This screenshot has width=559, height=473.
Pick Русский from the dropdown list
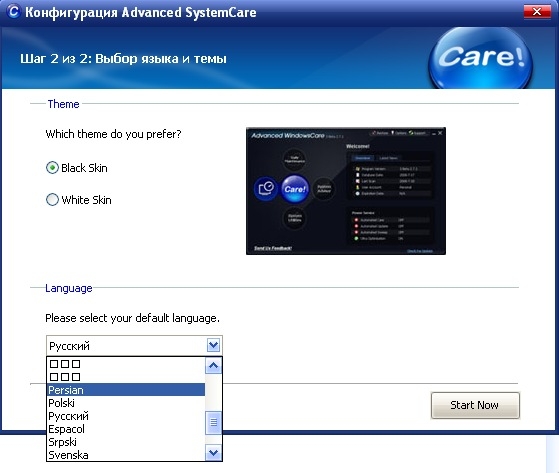pyautogui.click(x=126, y=416)
